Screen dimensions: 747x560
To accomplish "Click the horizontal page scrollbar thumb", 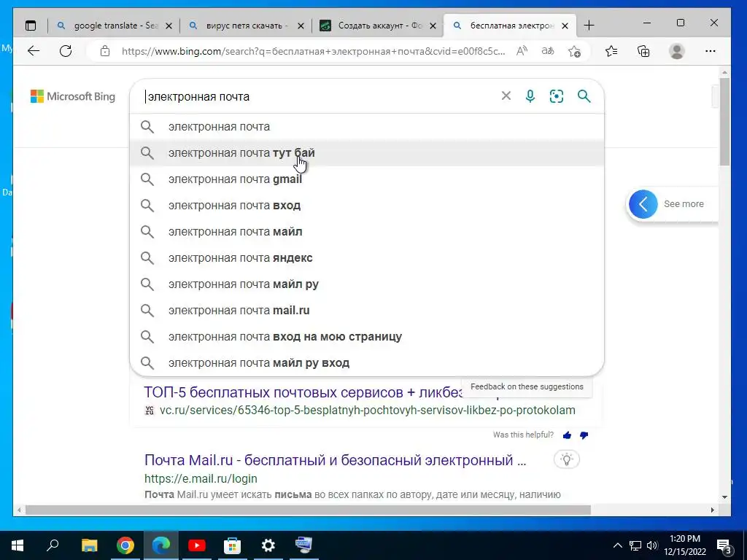I will [308, 510].
